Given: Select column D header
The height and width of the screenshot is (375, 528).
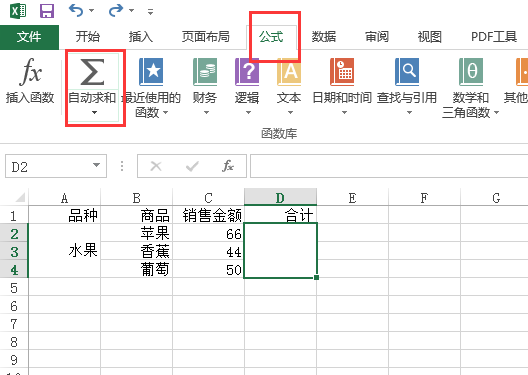Looking at the screenshot, I should pos(280,198).
